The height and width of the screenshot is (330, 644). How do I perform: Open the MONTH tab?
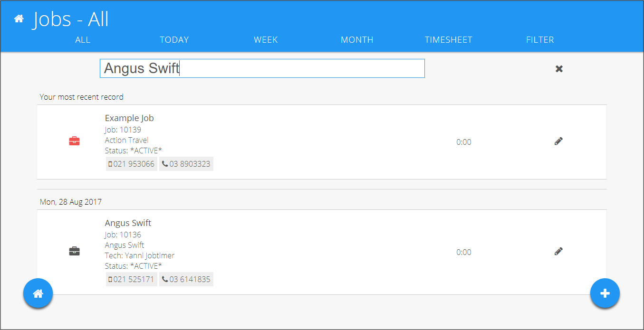(x=357, y=40)
